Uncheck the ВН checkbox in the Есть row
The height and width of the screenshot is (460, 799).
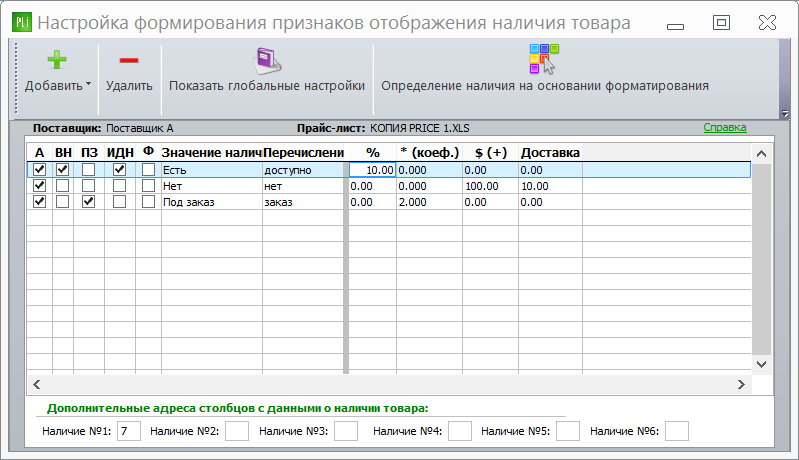(62, 170)
